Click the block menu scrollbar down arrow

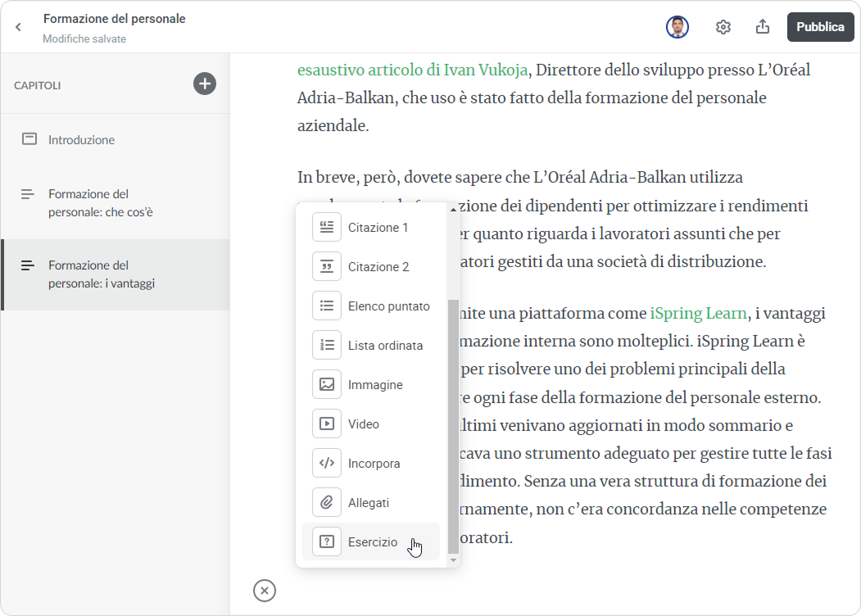pos(453,559)
